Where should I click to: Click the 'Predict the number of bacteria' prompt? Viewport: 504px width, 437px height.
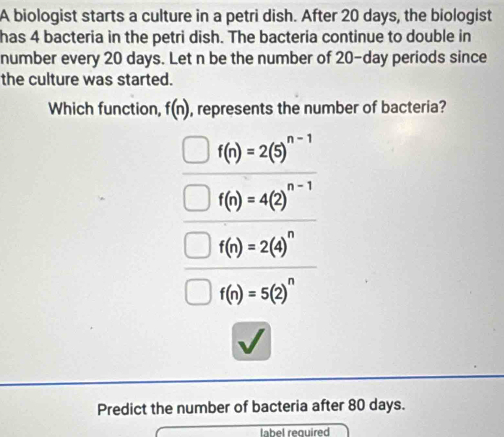(251, 407)
